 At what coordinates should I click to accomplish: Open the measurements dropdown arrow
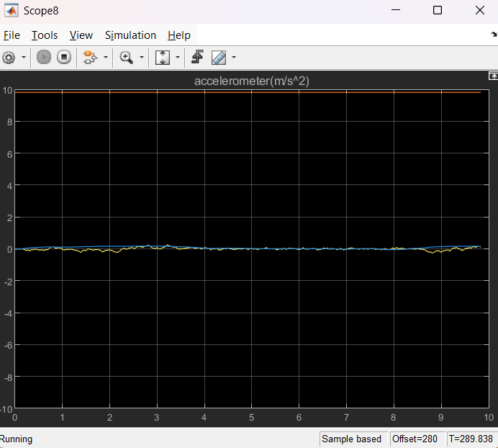[234, 58]
